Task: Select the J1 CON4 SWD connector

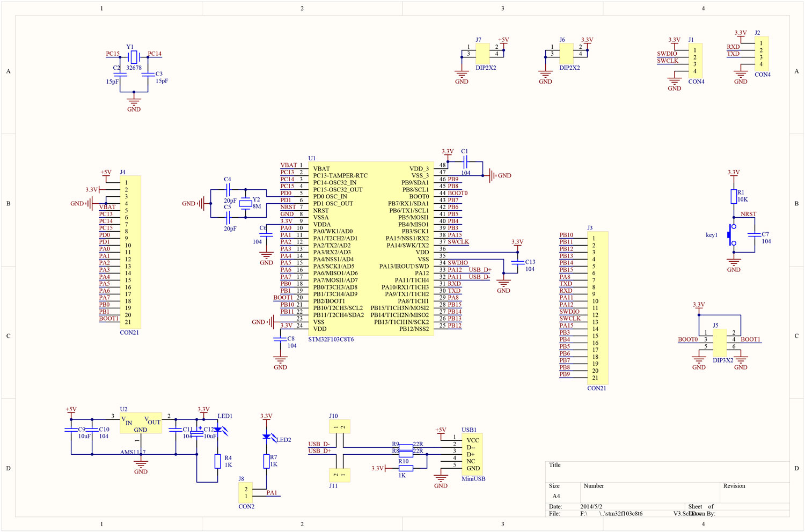Action: click(696, 61)
